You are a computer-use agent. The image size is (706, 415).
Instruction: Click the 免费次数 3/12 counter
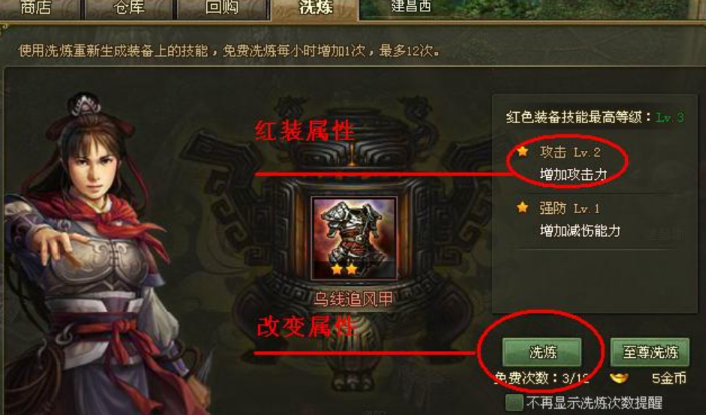pos(543,378)
